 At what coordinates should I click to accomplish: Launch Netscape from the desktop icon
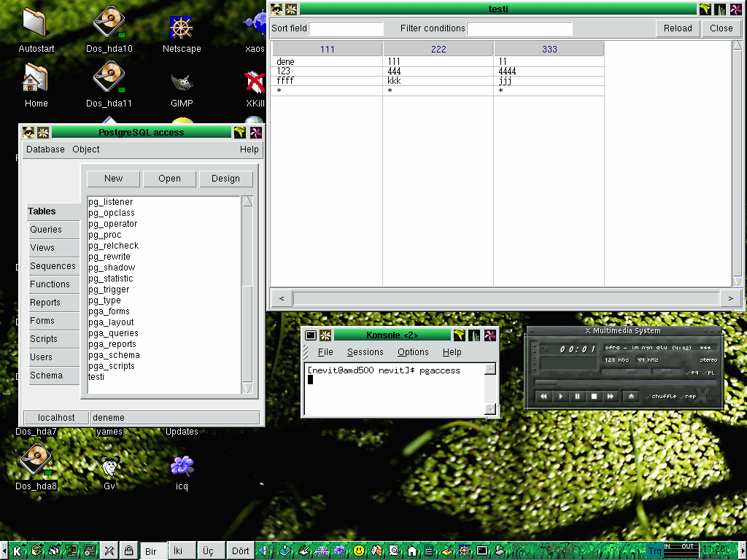(182, 28)
